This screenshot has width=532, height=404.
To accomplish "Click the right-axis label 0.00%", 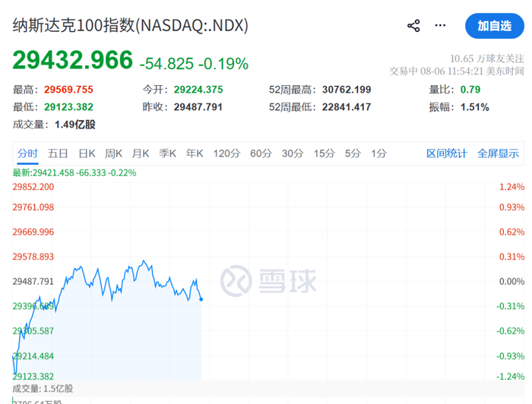I will click(x=511, y=281).
